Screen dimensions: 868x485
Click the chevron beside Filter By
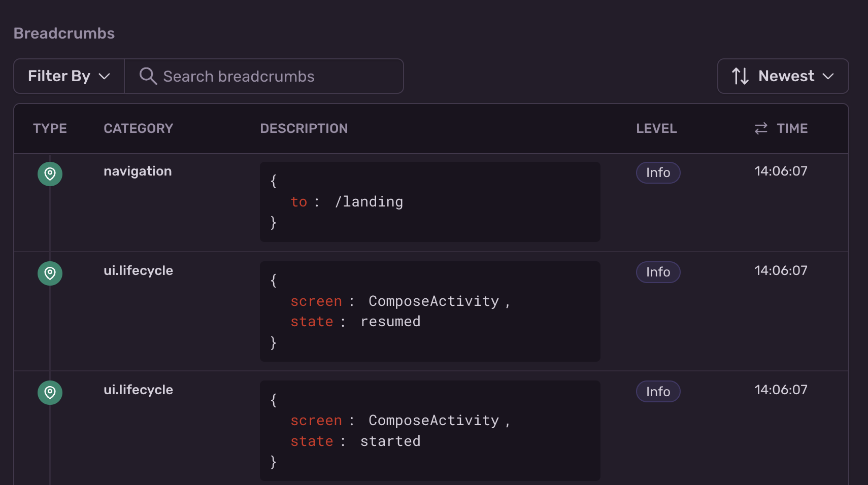pos(105,77)
